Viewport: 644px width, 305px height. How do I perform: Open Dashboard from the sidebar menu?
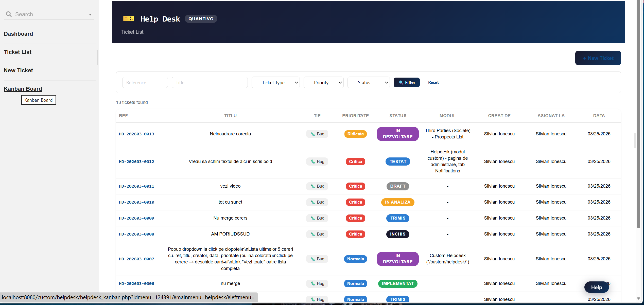point(19,34)
